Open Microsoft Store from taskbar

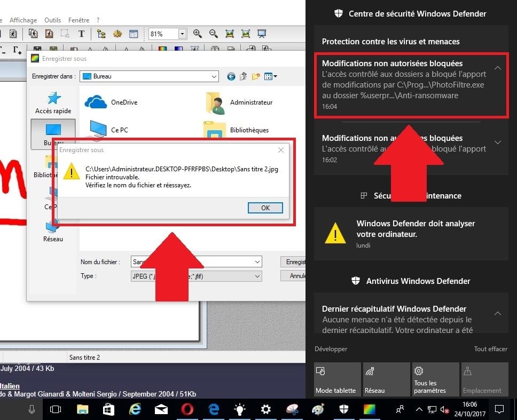[108, 409]
